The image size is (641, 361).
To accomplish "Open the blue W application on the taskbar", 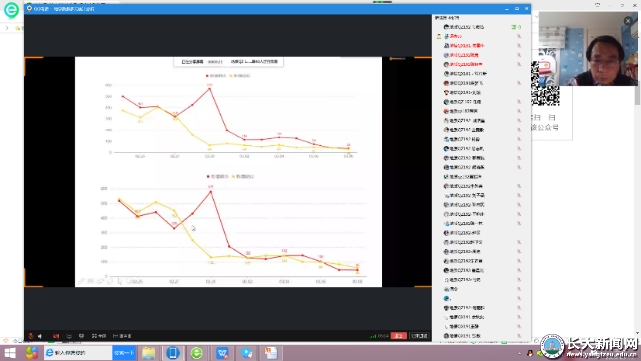I will tap(222, 353).
